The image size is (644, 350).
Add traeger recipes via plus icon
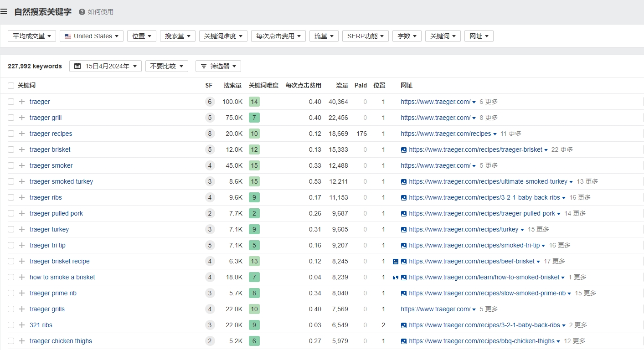(x=22, y=134)
